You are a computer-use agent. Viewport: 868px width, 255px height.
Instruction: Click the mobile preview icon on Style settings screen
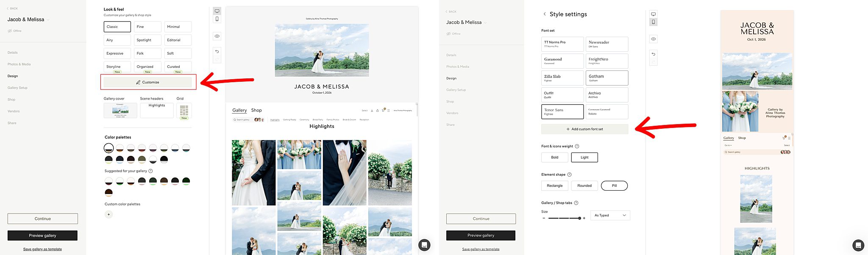click(x=654, y=22)
